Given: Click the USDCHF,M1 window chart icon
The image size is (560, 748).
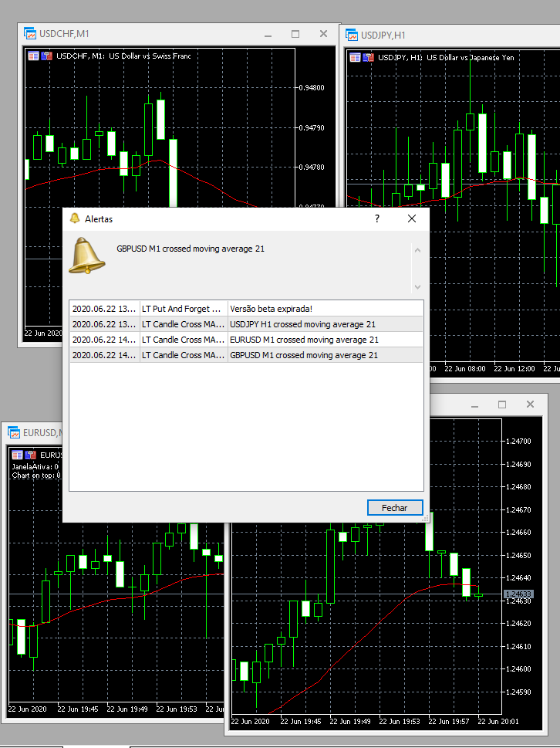Looking at the screenshot, I should tap(30, 34).
